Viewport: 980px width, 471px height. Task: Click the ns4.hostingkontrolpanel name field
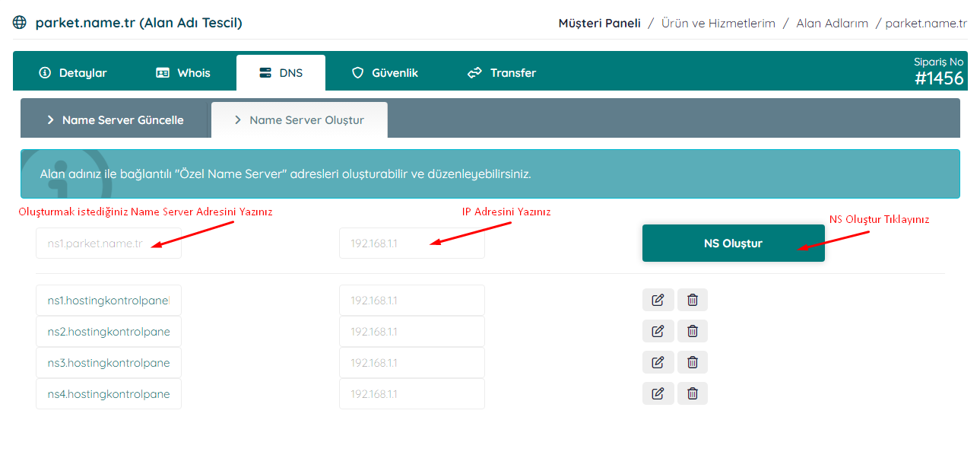pos(109,393)
